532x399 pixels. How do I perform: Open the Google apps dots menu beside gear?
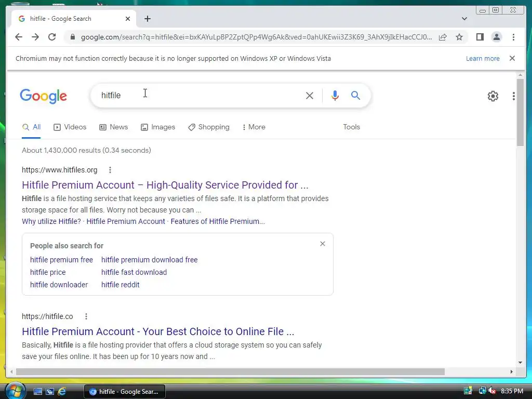click(514, 96)
